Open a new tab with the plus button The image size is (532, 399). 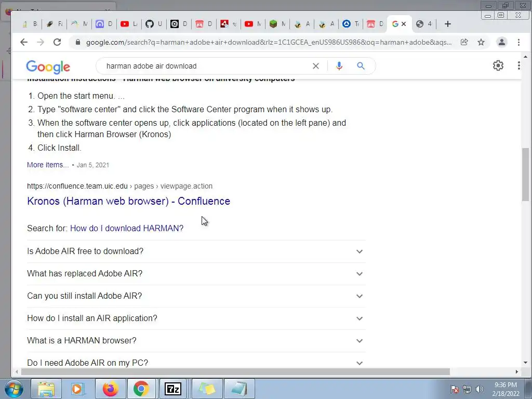447,24
